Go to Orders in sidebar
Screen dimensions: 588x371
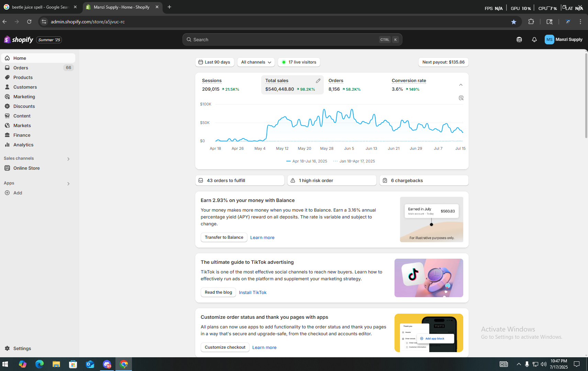(x=21, y=68)
